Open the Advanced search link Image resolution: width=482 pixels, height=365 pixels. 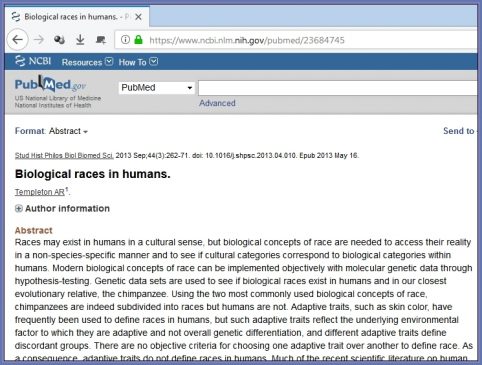click(217, 103)
